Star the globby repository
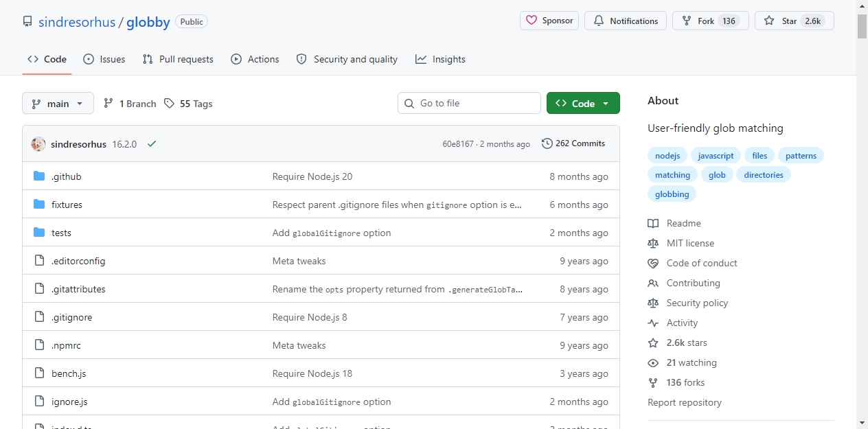868x429 pixels. coord(795,21)
